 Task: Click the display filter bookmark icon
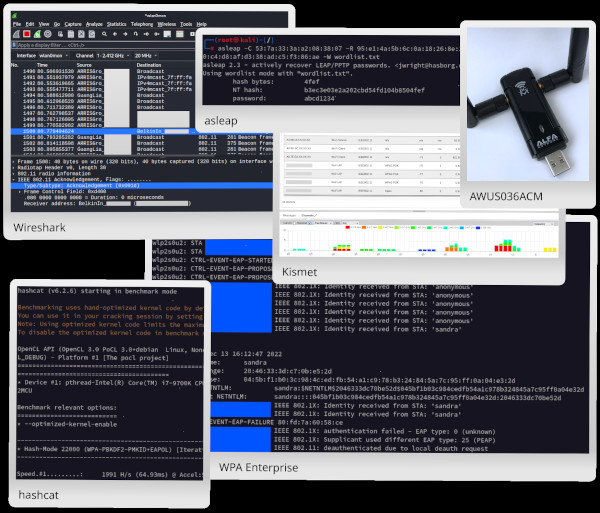pyautogui.click(x=14, y=45)
